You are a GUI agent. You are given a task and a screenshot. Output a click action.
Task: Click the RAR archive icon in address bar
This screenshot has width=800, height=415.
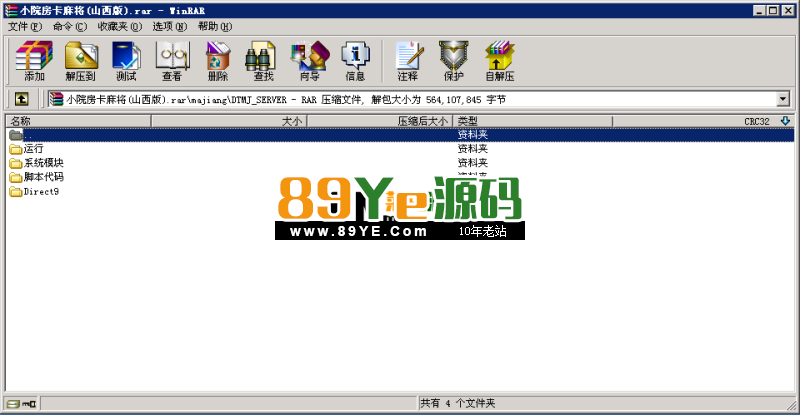(x=56, y=99)
